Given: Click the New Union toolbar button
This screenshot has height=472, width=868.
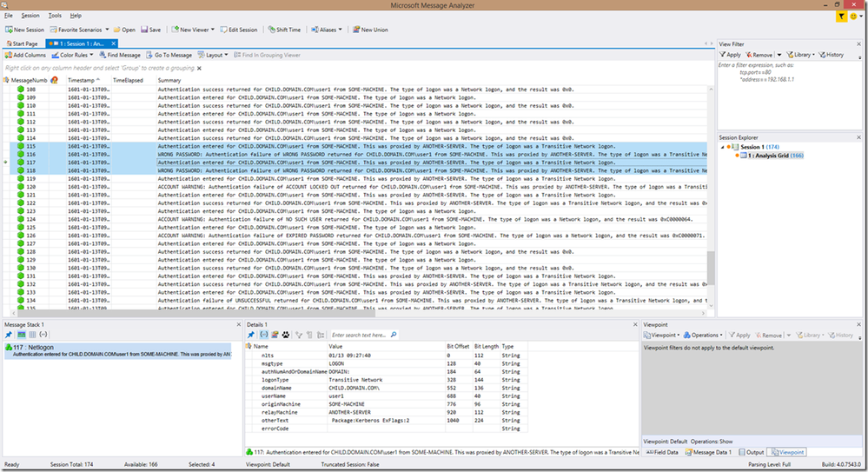Looking at the screenshot, I should pyautogui.click(x=370, y=30).
